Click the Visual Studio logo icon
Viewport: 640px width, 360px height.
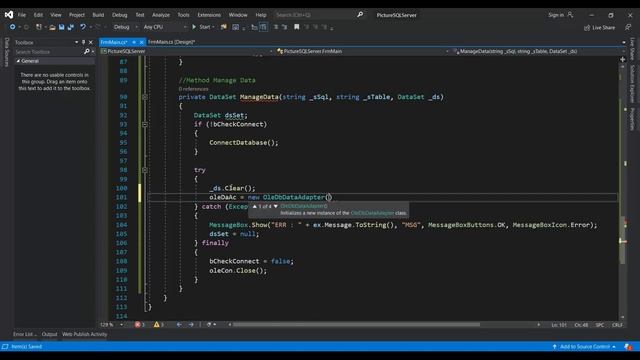click(x=9, y=15)
